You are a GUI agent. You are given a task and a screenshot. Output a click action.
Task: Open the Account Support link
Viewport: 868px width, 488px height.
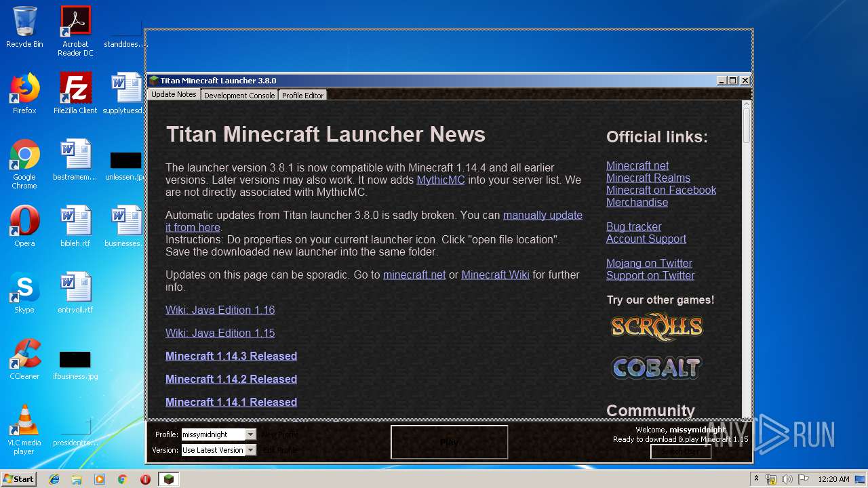pyautogui.click(x=646, y=239)
